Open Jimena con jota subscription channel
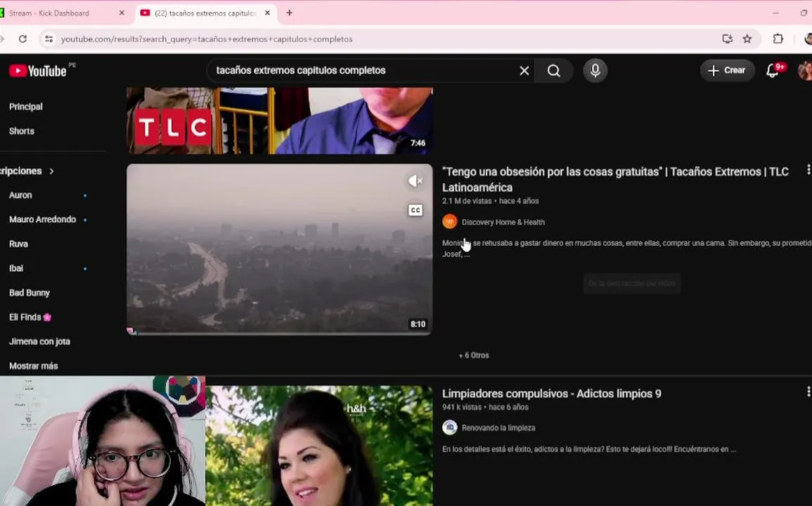Image resolution: width=812 pixels, height=506 pixels. click(39, 342)
